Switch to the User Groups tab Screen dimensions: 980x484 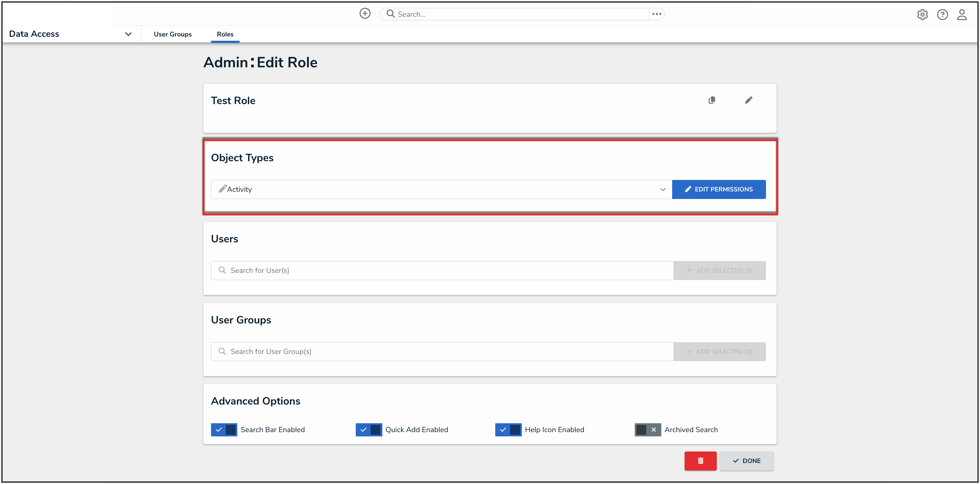pyautogui.click(x=173, y=34)
